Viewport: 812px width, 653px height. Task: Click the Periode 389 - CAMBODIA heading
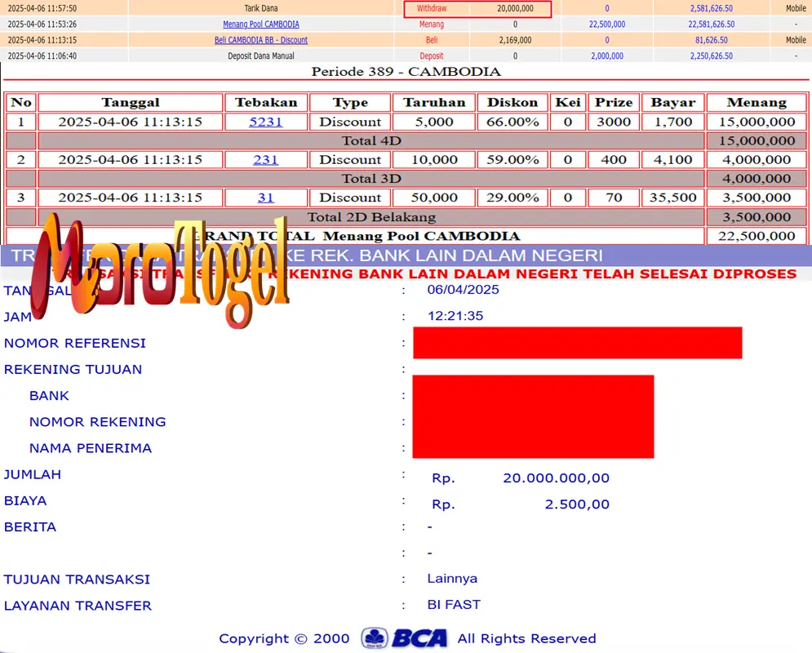coord(406,72)
